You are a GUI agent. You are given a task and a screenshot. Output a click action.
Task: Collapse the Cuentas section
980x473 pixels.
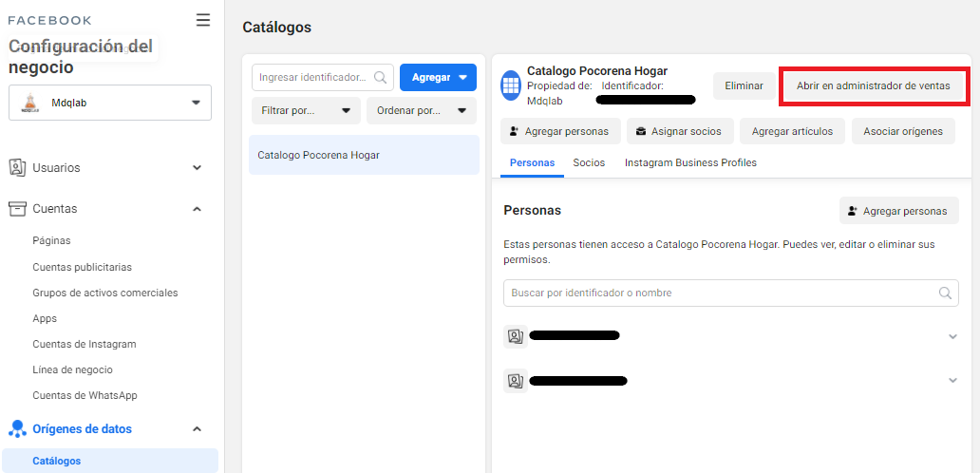tap(197, 209)
